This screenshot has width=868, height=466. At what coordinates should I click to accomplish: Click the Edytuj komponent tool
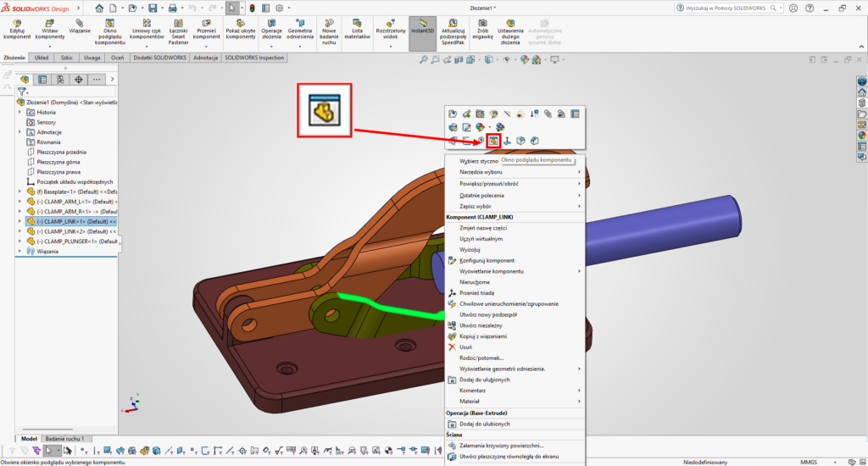[17, 30]
